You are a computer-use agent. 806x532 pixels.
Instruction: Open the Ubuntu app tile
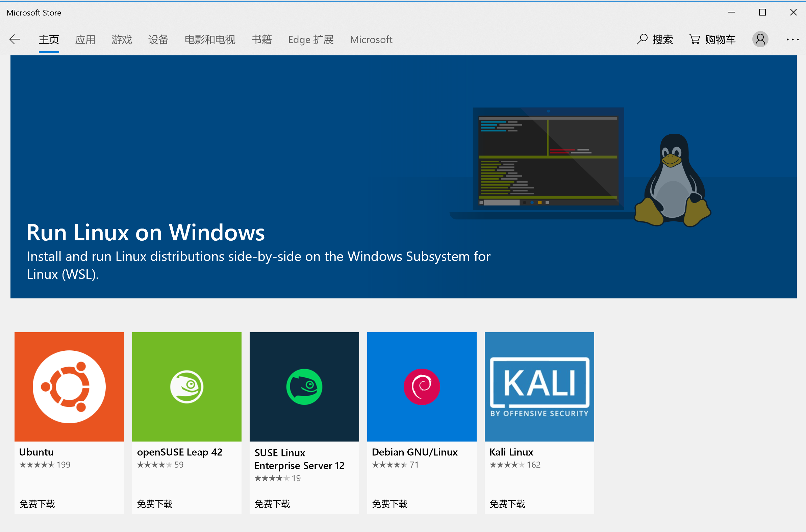pyautogui.click(x=69, y=387)
